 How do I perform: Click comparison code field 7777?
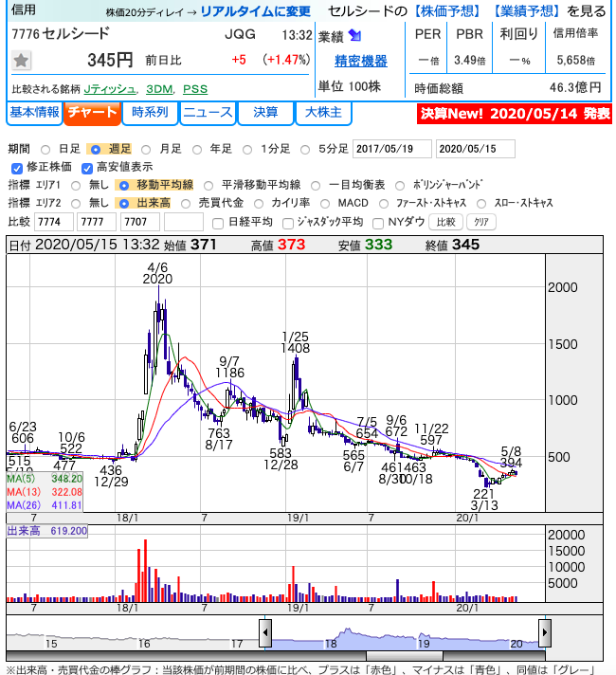click(x=97, y=222)
